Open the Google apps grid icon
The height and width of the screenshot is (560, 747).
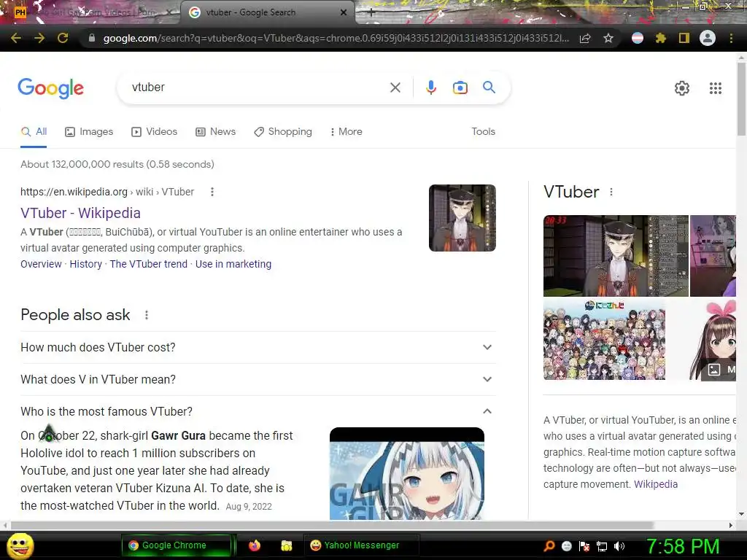click(x=716, y=88)
